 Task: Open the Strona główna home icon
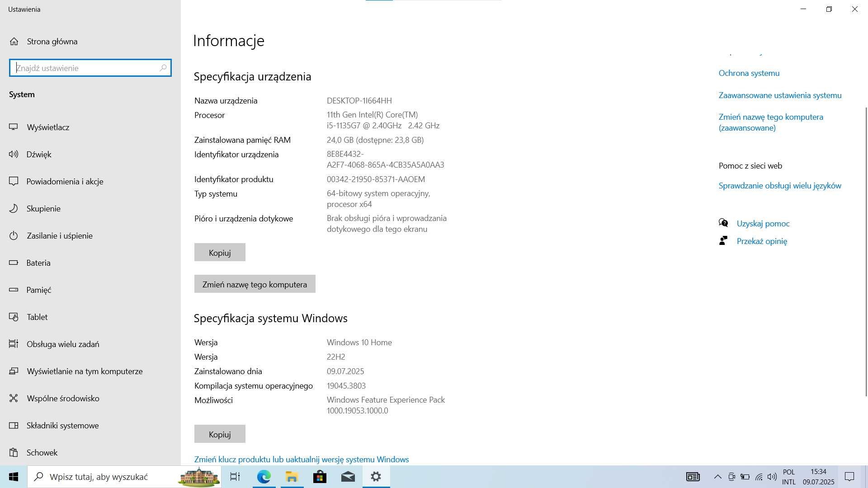coord(14,42)
